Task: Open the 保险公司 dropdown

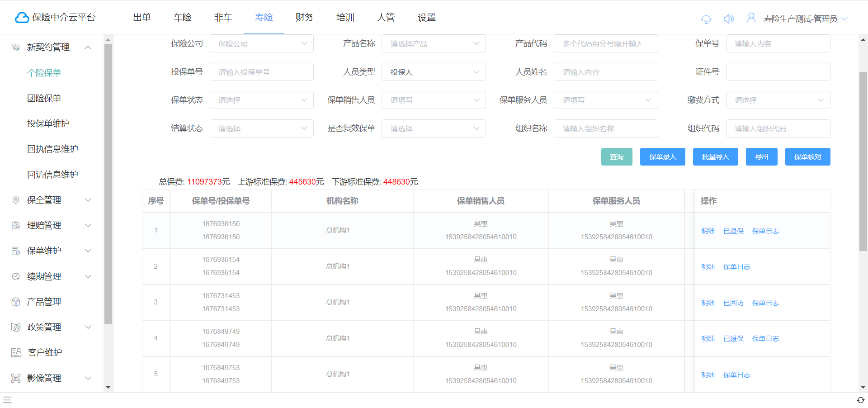Action: (x=262, y=43)
